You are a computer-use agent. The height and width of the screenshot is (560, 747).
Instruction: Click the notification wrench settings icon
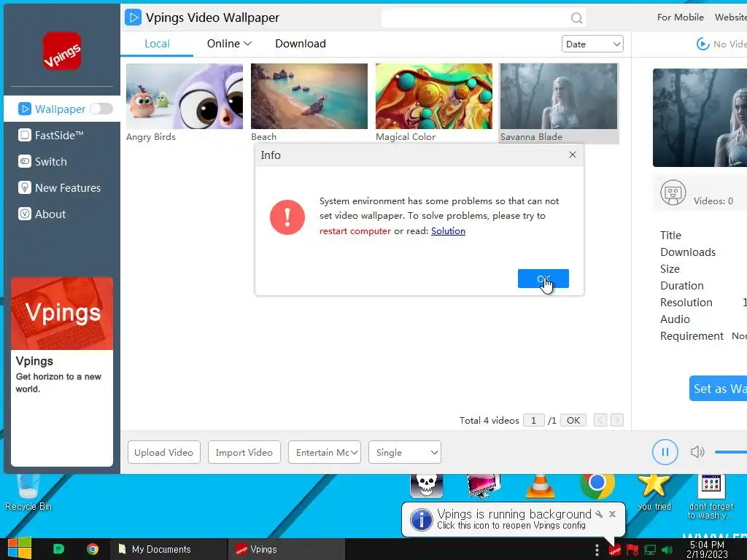(x=599, y=514)
